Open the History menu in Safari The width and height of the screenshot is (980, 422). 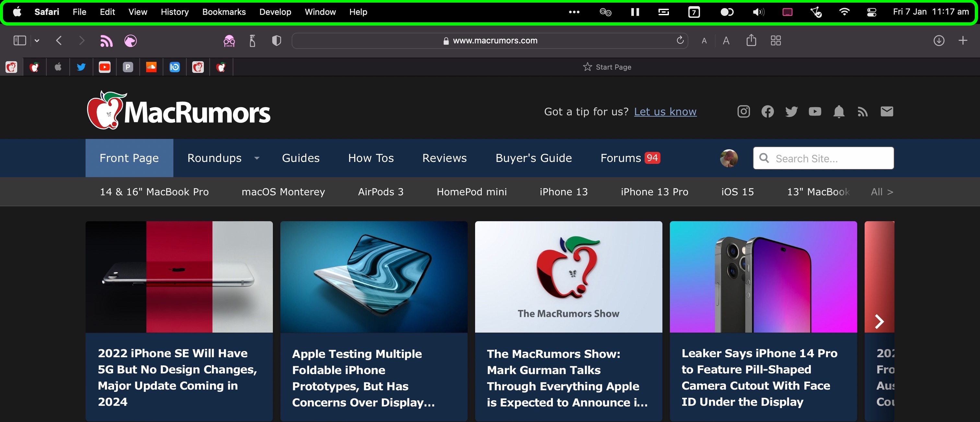pyautogui.click(x=174, y=11)
